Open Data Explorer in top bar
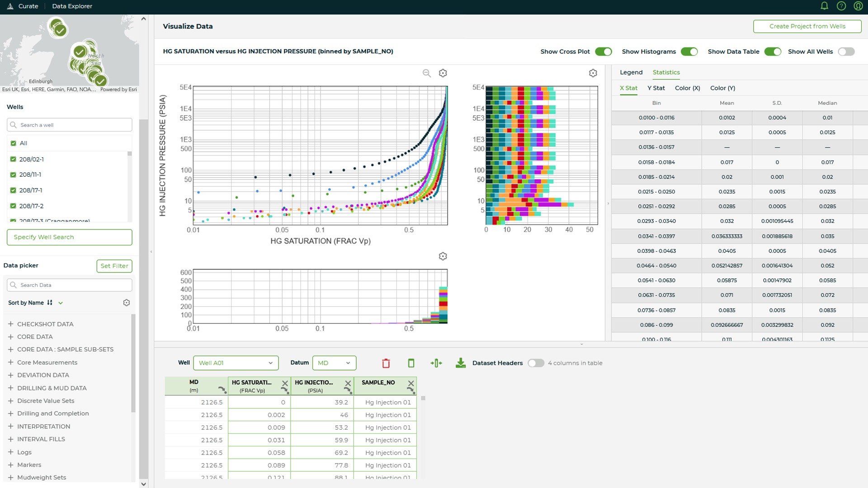This screenshot has height=488, width=868. (x=72, y=6)
